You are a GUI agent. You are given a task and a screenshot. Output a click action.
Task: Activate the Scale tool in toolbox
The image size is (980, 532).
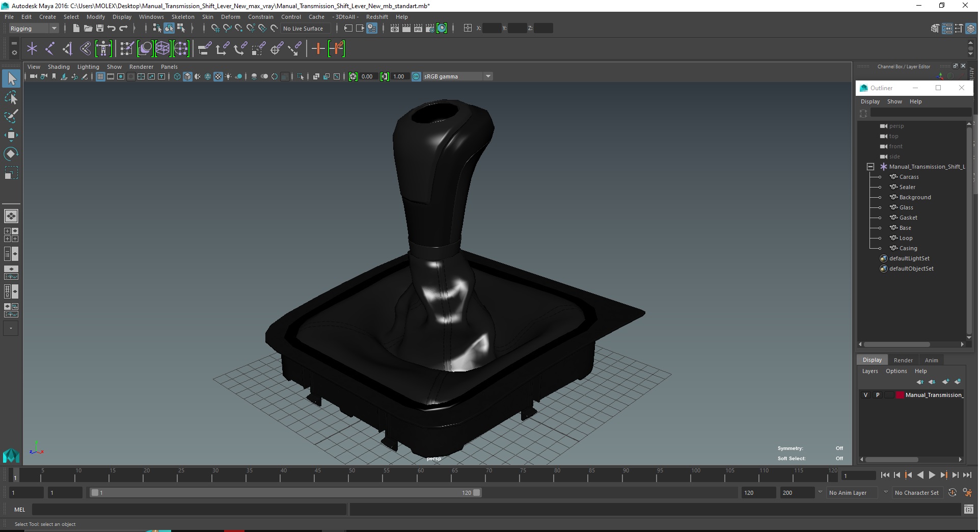[11, 173]
